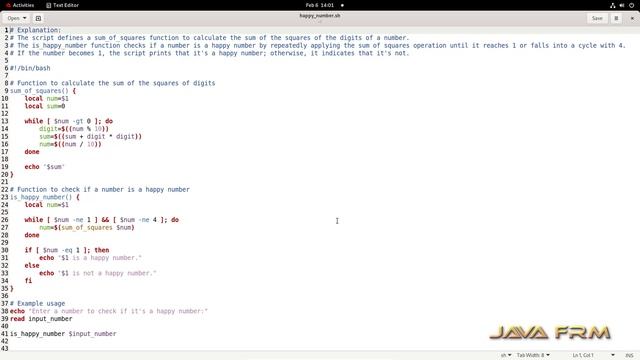The image size is (640, 360).
Task: Click the '# Example usage' comment line
Action: [38, 304]
